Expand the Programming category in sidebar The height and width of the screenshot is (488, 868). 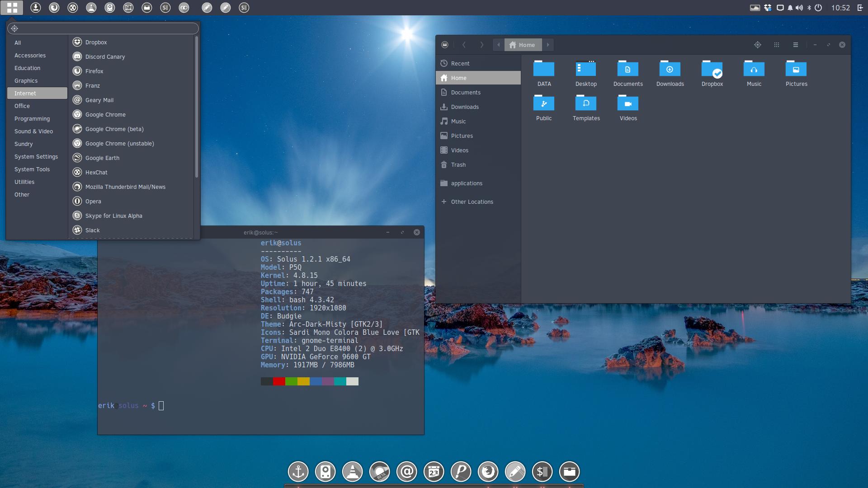pos(32,118)
